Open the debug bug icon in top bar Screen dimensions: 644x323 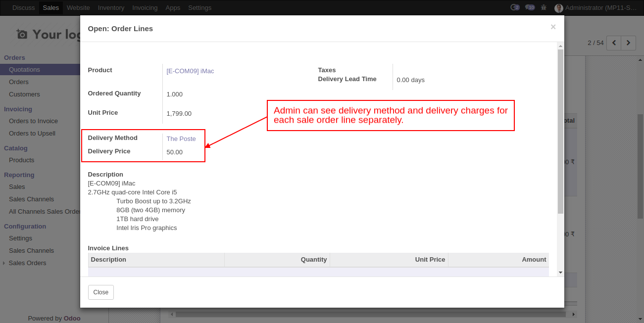click(x=544, y=7)
